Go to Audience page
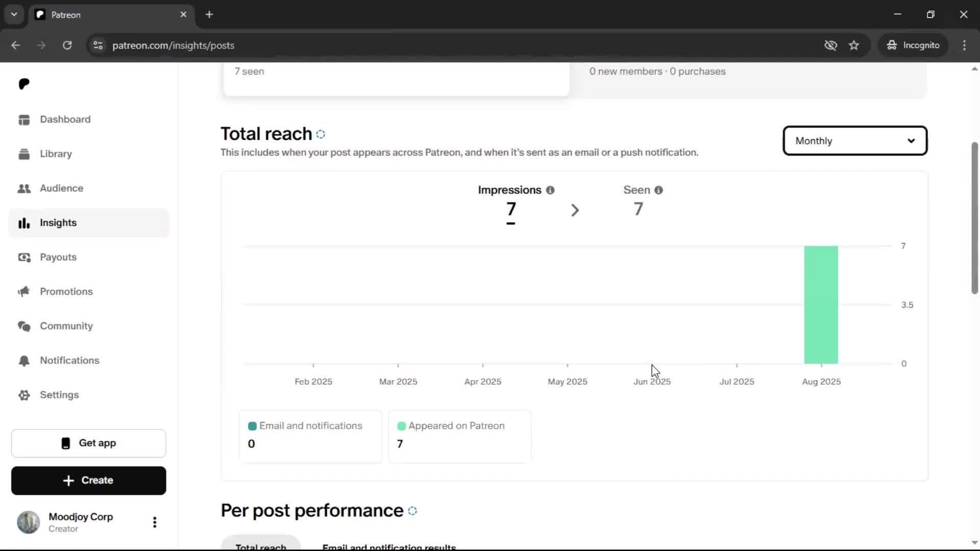Viewport: 980px width, 551px height. [61, 188]
